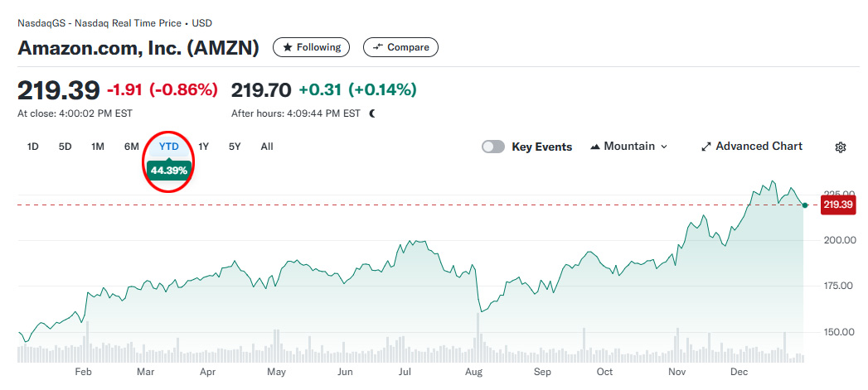Image resolution: width=868 pixels, height=390 pixels.
Task: Show the 1Y chart range
Action: tap(204, 147)
